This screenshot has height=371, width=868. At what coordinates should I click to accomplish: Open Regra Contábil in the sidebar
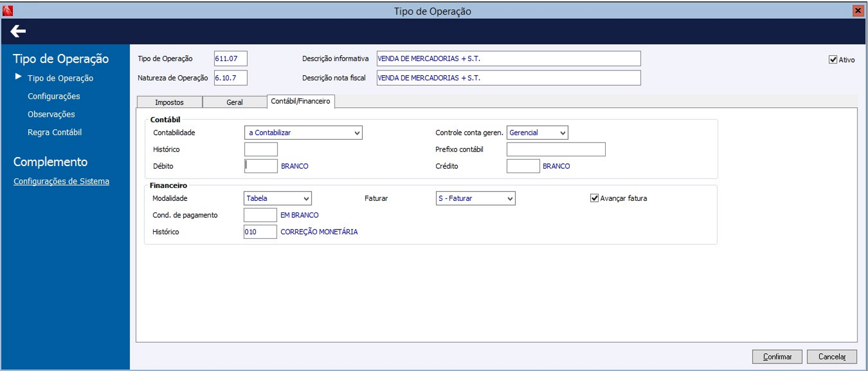click(x=55, y=133)
